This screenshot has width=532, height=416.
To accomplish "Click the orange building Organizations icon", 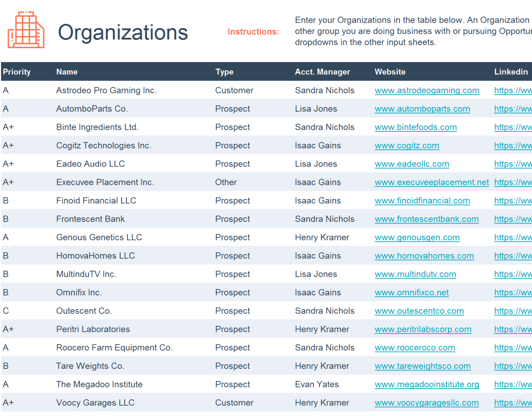I will tap(26, 30).
